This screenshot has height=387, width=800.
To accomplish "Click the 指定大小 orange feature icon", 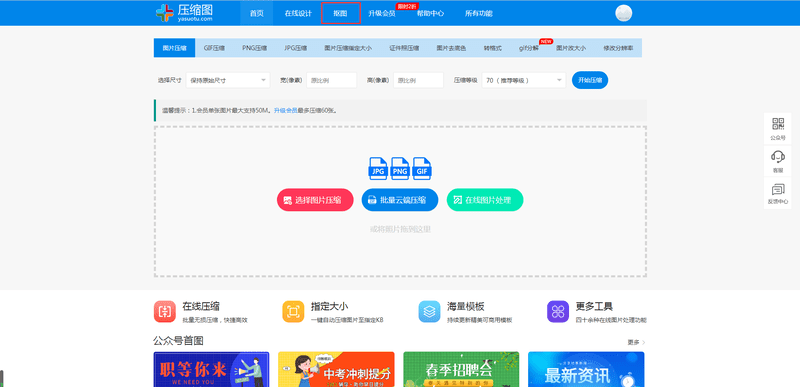I will (x=293, y=312).
